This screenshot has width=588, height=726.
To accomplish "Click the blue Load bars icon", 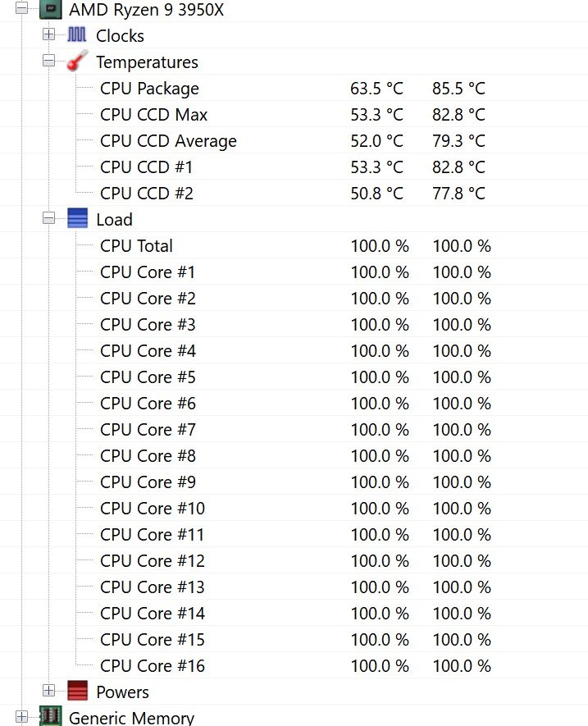I will (77, 218).
